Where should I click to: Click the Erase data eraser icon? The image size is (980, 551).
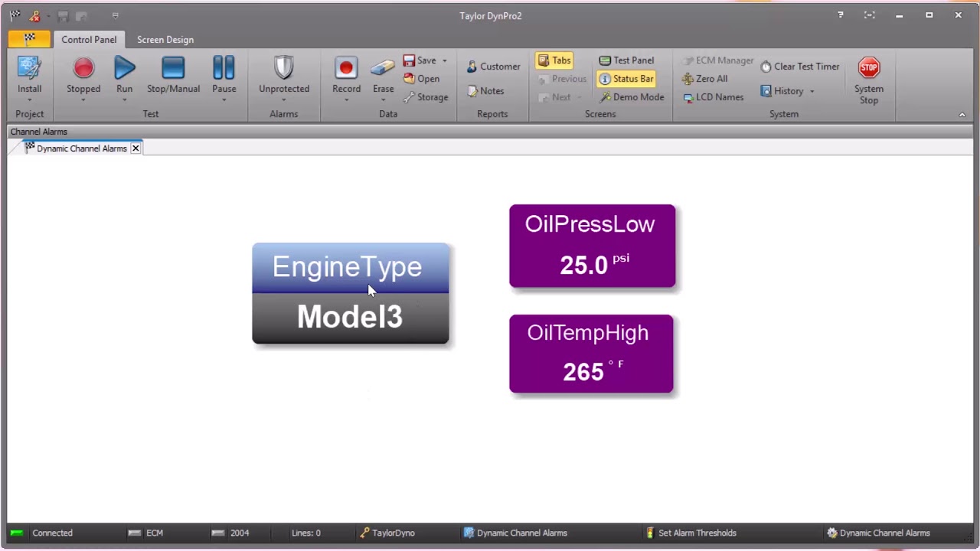pos(383,67)
